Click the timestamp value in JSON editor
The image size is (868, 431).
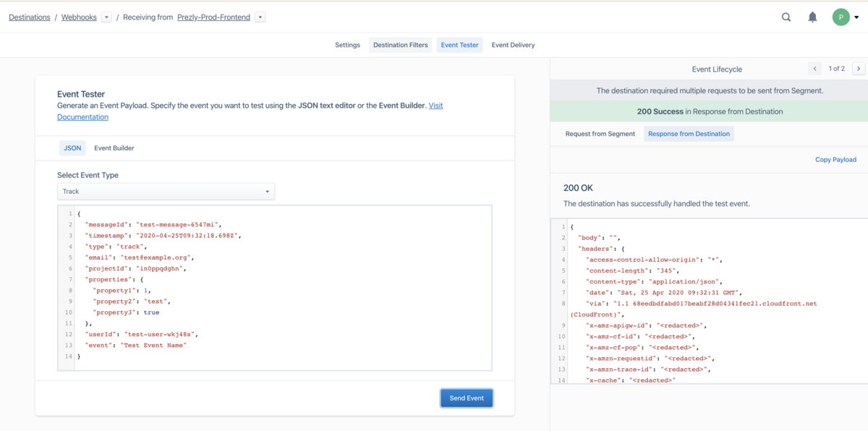[x=188, y=236]
